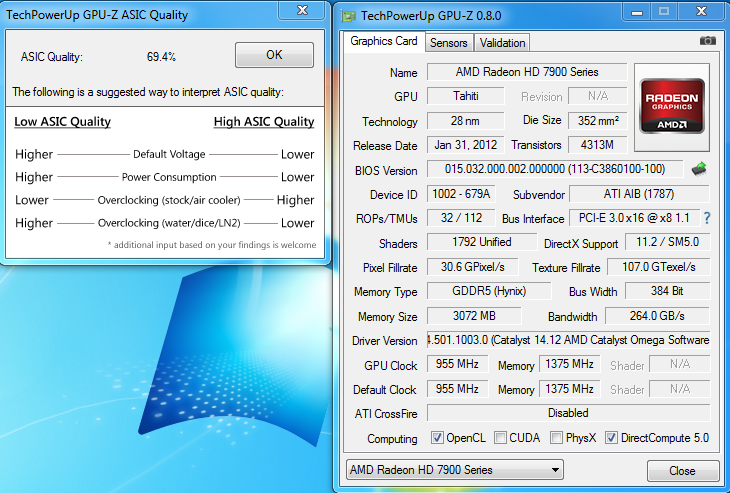The height and width of the screenshot is (493, 730).
Task: Click the GPU-Z title bar app icon
Action: tap(348, 16)
